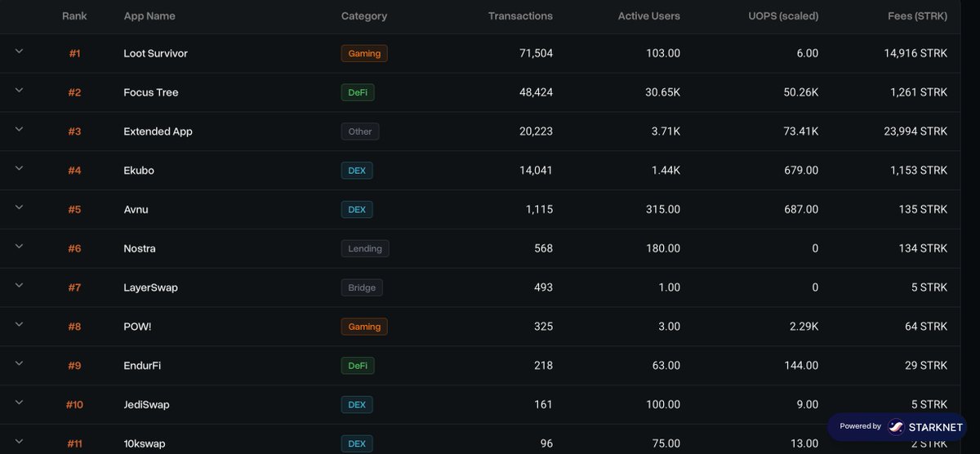Sort by the Fees (STRK) column header

click(x=918, y=16)
